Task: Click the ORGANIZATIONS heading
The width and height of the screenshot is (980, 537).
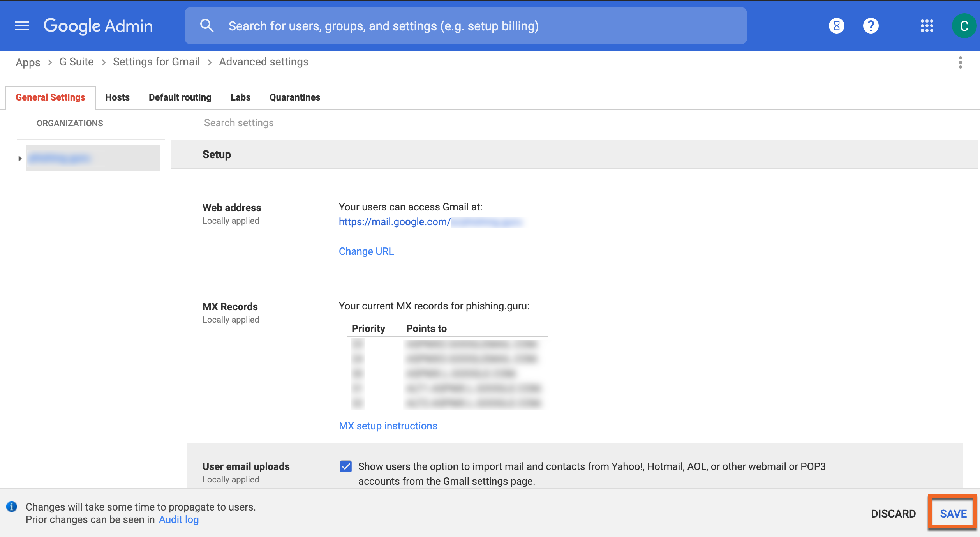Action: click(70, 123)
